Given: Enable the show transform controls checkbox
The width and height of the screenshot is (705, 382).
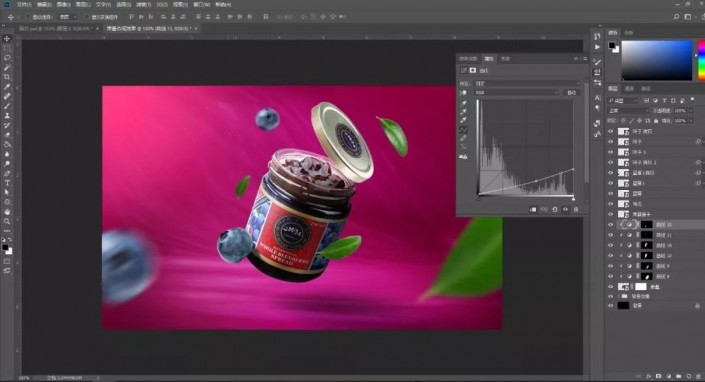Looking at the screenshot, I should click(87, 17).
